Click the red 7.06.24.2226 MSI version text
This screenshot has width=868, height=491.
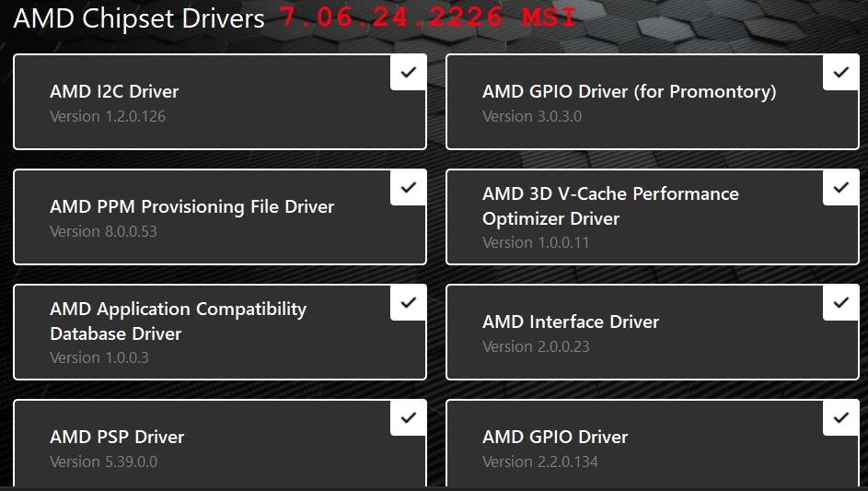[x=428, y=18]
